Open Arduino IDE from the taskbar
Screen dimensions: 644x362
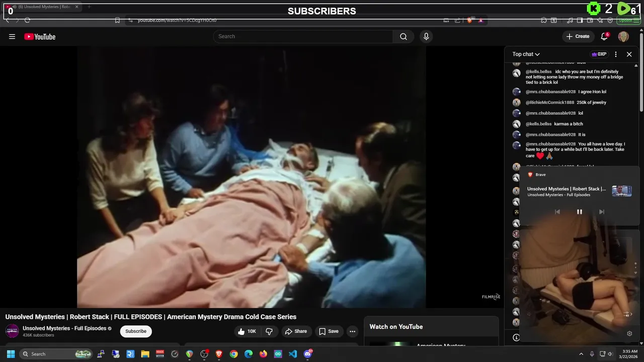(x=278, y=354)
